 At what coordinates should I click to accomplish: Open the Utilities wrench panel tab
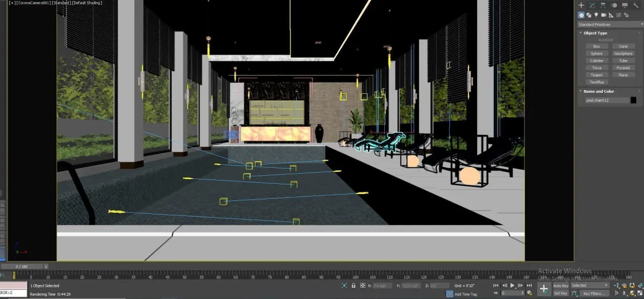(636, 5)
